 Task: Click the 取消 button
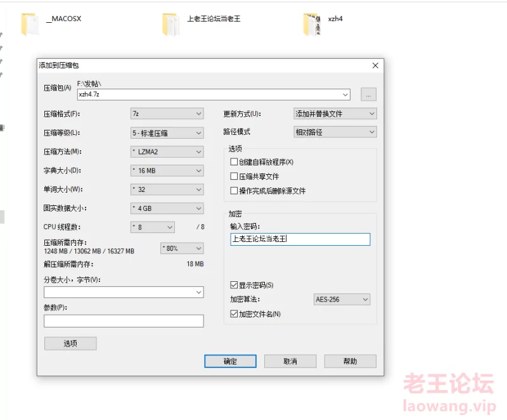pyautogui.click(x=290, y=361)
